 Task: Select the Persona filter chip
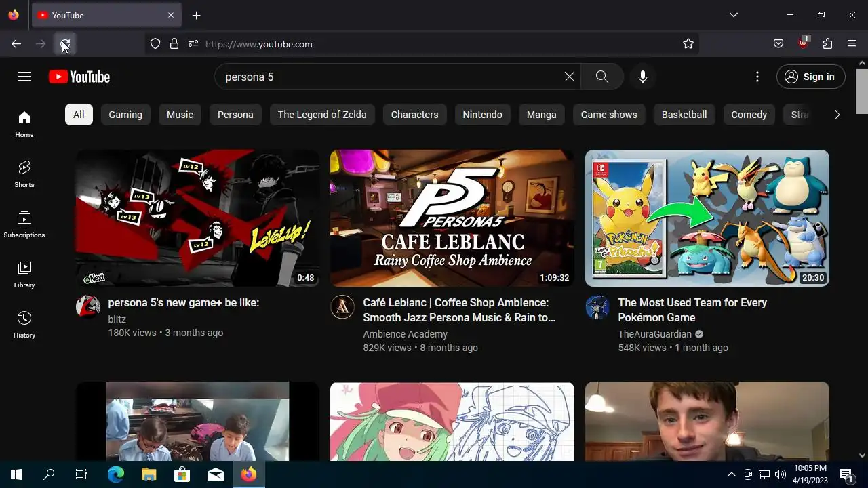[x=235, y=115]
